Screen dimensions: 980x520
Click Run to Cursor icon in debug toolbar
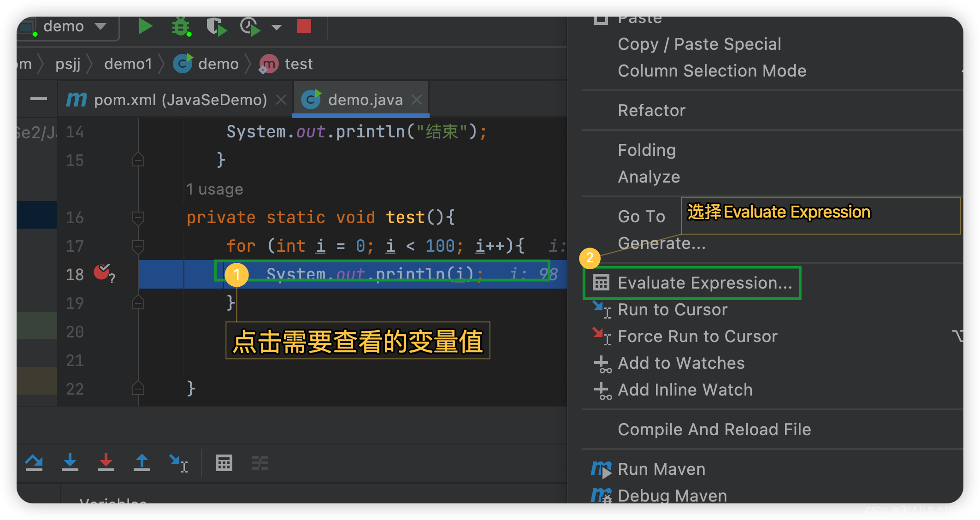pyautogui.click(x=178, y=463)
